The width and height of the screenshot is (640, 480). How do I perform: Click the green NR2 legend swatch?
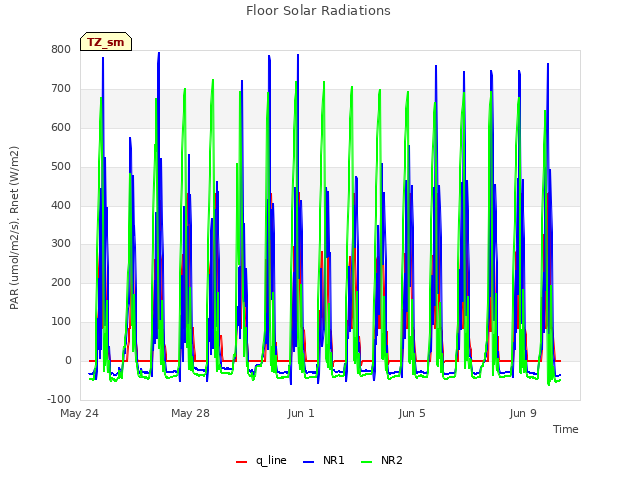point(367,462)
